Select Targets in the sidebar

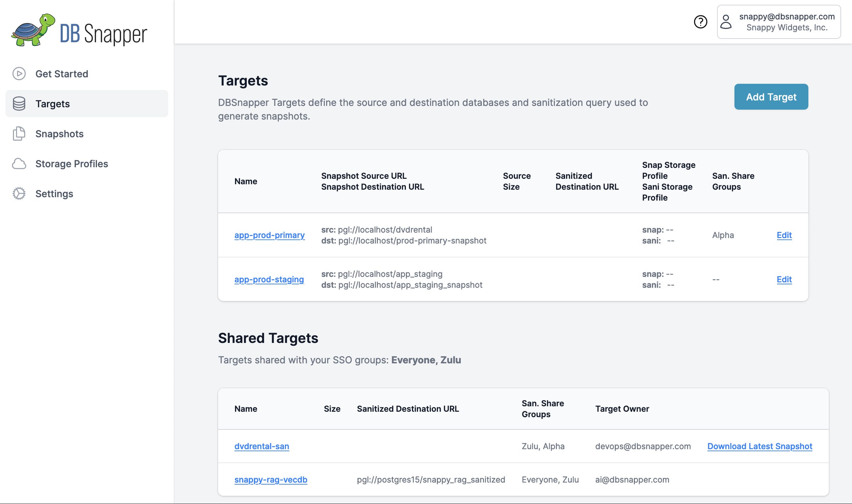87,104
